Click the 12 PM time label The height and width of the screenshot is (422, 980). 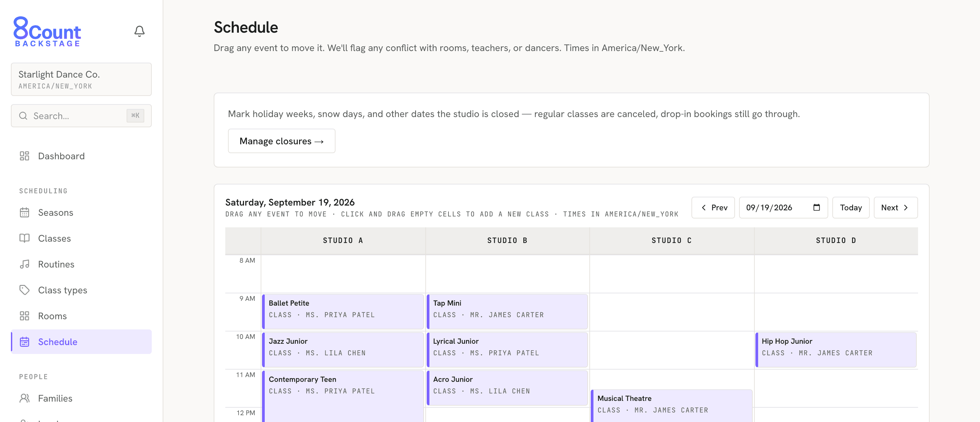point(246,412)
